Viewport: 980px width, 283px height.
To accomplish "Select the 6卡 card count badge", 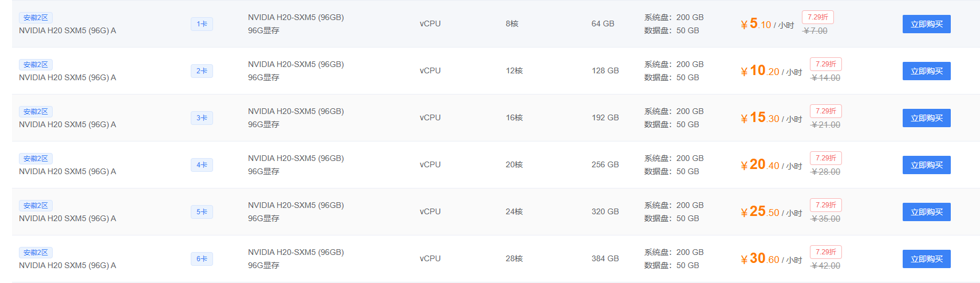I will tap(202, 259).
